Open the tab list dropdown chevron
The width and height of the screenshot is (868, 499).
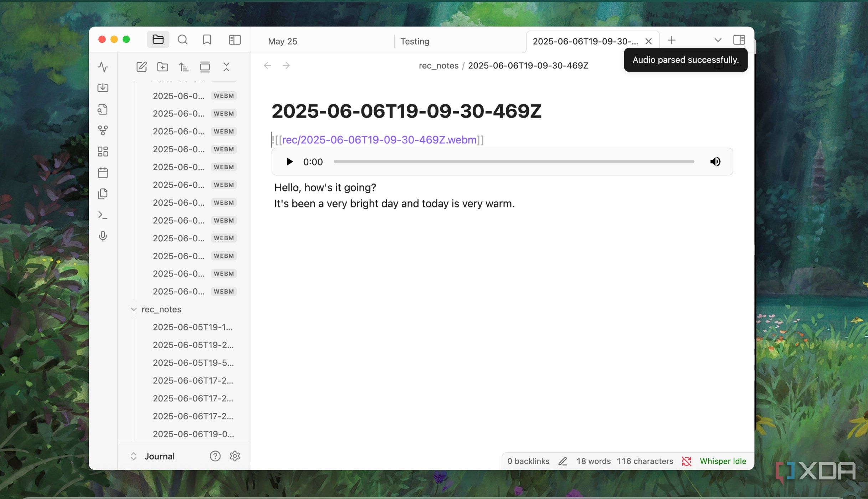tap(718, 40)
